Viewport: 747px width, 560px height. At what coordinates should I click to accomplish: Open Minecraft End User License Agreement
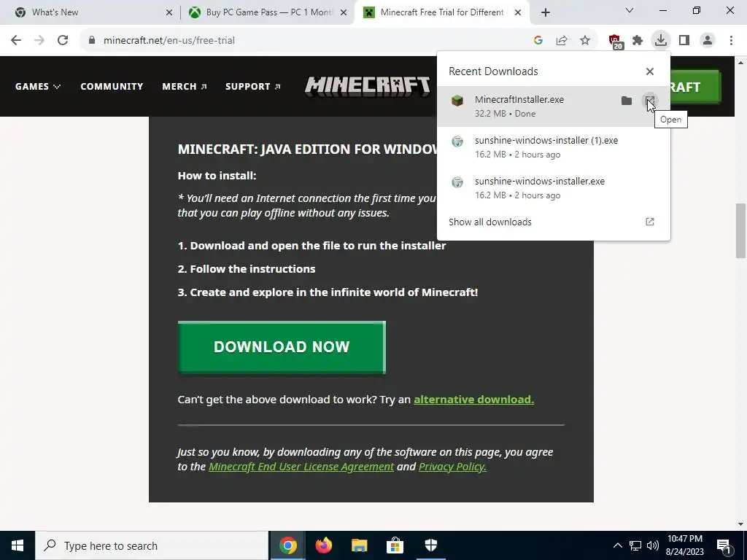click(x=301, y=466)
